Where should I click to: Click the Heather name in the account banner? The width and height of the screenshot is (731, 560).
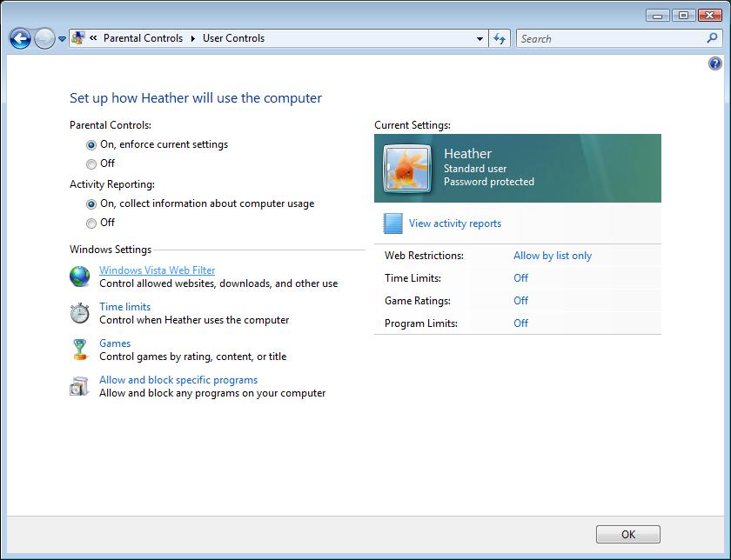(467, 154)
